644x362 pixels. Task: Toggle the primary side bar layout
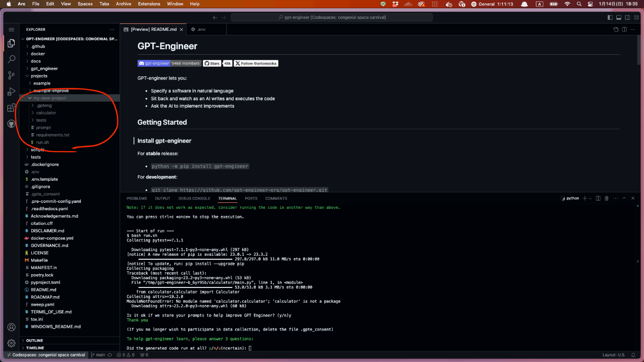pos(610,17)
